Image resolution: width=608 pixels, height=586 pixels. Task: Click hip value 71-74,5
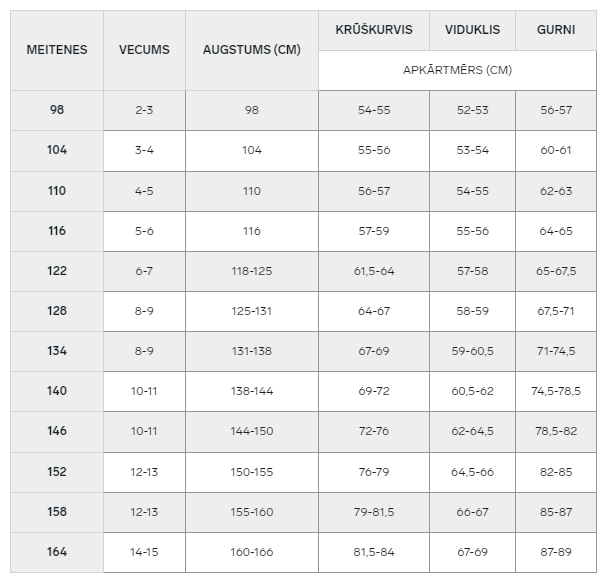coord(556,351)
